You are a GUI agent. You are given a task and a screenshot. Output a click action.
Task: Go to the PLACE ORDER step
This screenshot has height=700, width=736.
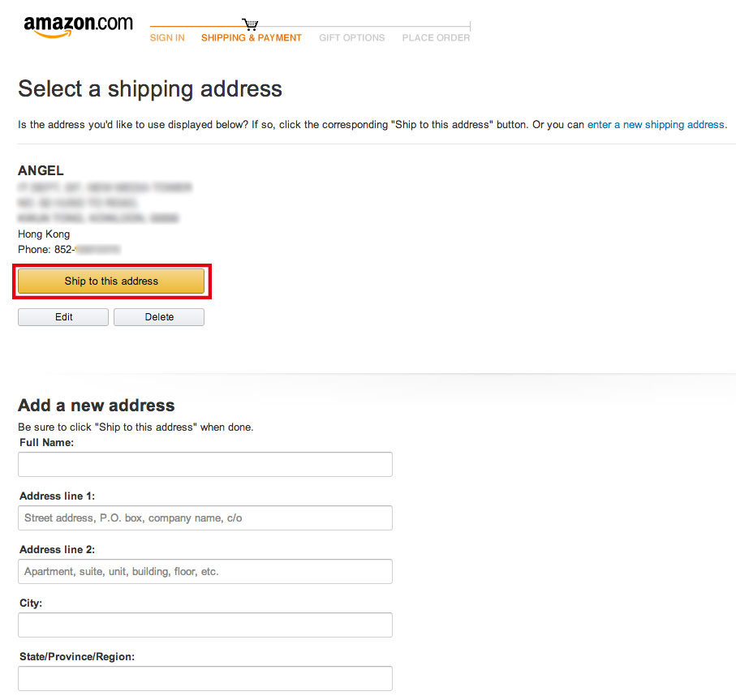point(436,37)
